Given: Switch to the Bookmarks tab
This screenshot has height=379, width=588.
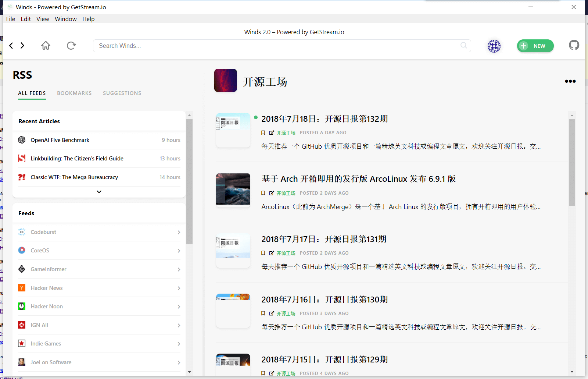Looking at the screenshot, I should pyautogui.click(x=74, y=93).
